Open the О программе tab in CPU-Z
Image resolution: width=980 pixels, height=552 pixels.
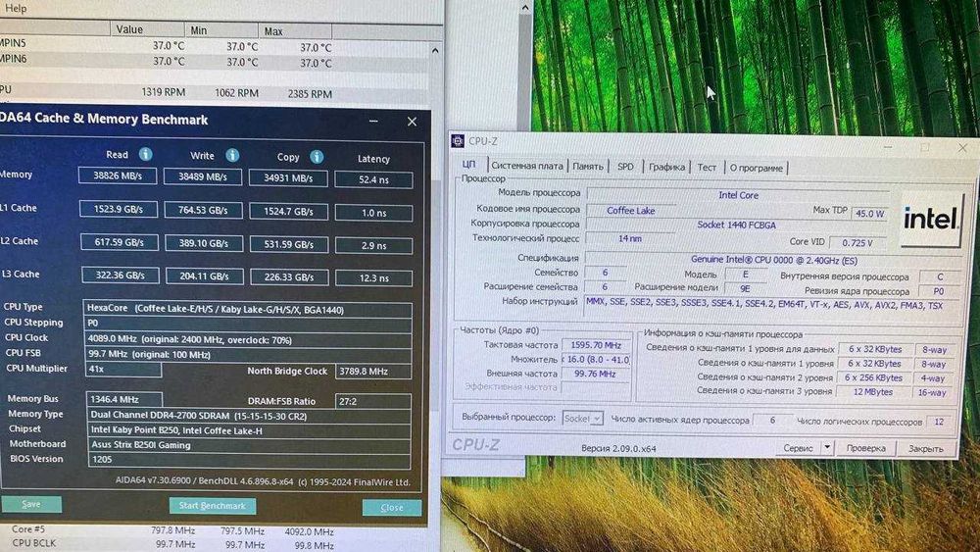[756, 168]
